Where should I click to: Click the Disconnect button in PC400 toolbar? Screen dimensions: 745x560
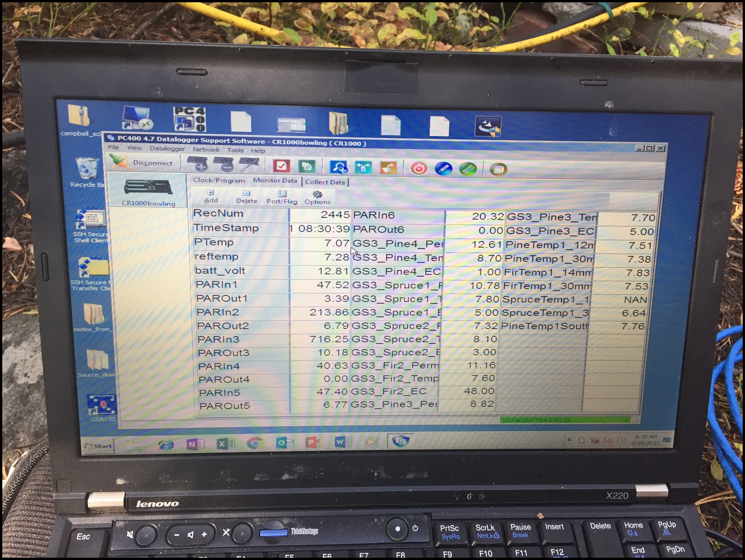pyautogui.click(x=141, y=162)
